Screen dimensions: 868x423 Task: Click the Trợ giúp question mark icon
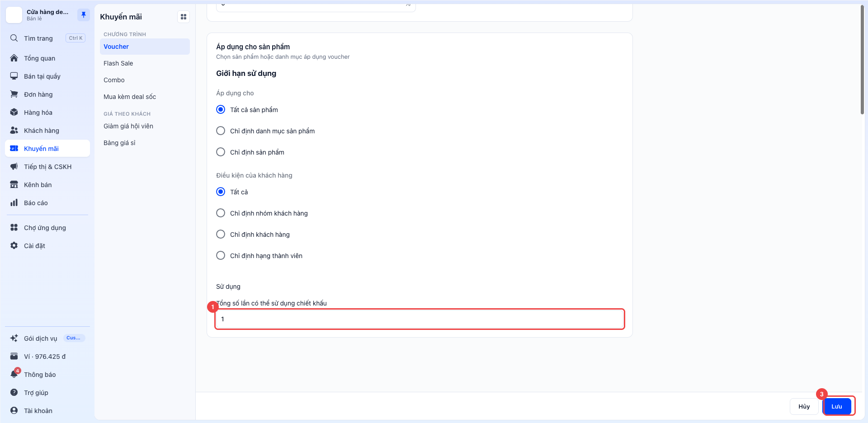click(x=14, y=392)
